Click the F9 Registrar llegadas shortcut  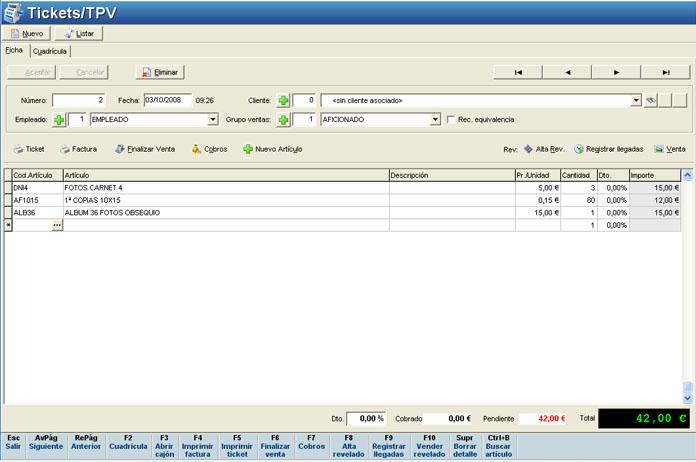[388, 446]
